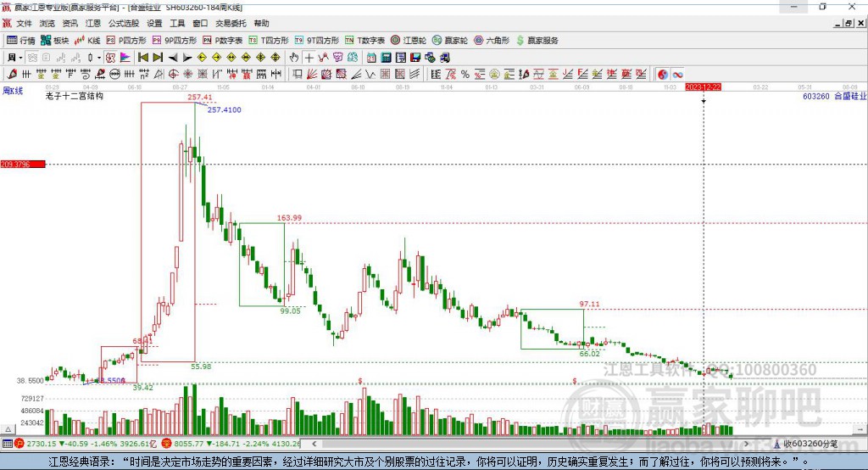This screenshot has height=470, width=868.
Task: Select the spiral drawing tool icon
Action: tap(86, 75)
